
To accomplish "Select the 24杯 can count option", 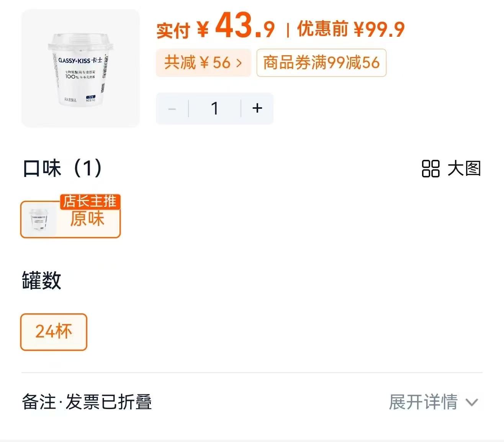I will coord(53,332).
